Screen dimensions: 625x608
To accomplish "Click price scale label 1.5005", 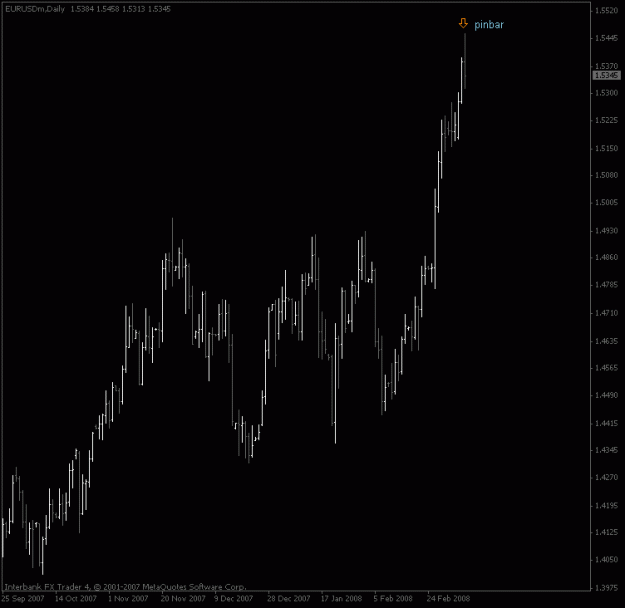I will [606, 203].
